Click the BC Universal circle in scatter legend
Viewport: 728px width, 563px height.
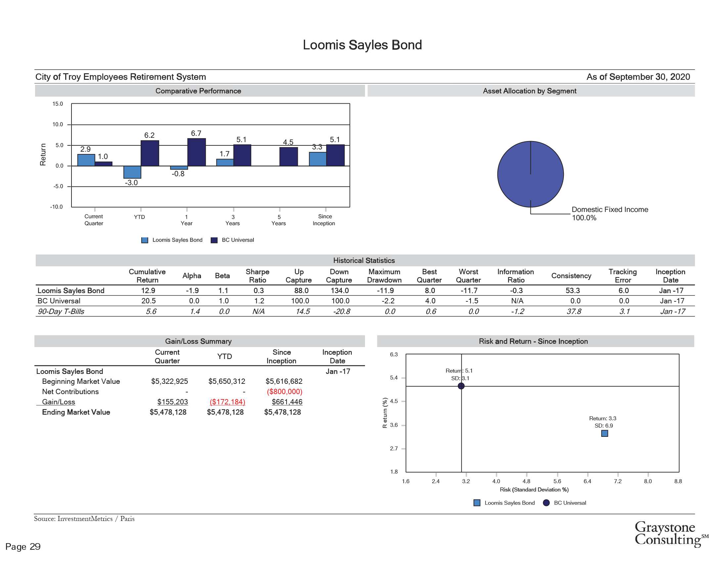pos(546,503)
